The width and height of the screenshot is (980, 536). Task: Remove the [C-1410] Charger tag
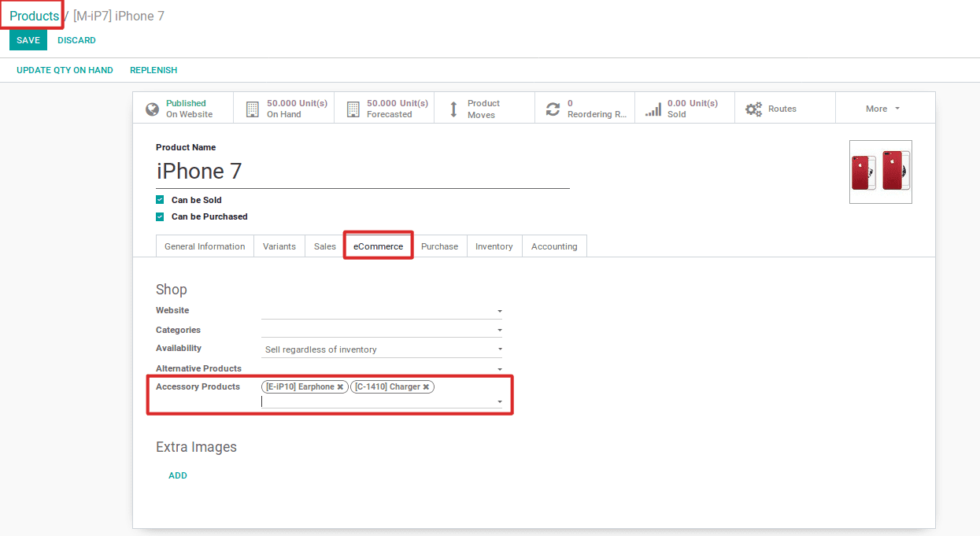click(x=426, y=386)
